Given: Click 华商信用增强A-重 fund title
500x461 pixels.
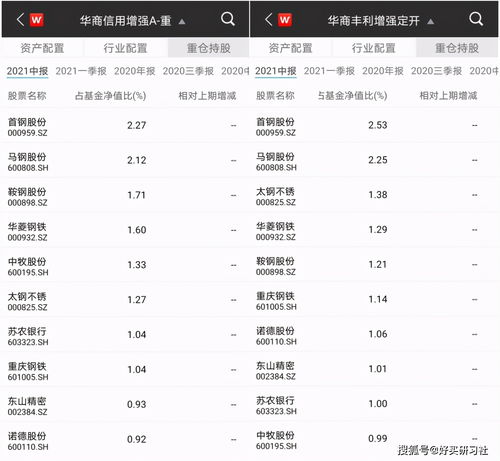Looking at the screenshot, I should coord(125,21).
